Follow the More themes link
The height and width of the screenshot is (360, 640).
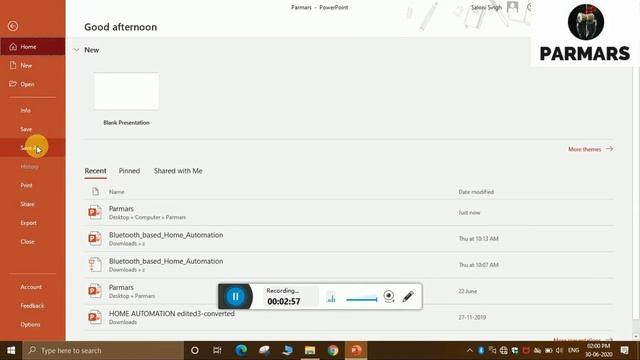591,149
